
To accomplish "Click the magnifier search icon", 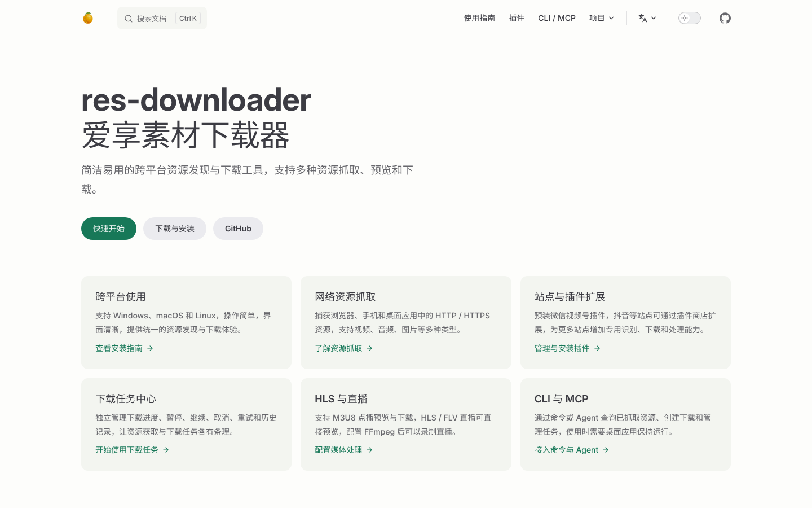I will pyautogui.click(x=129, y=19).
